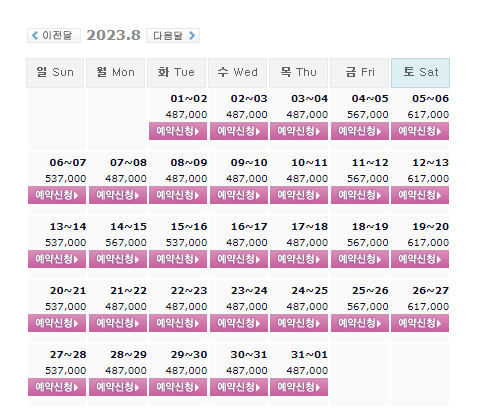Request reservation for 13~14

click(x=57, y=259)
